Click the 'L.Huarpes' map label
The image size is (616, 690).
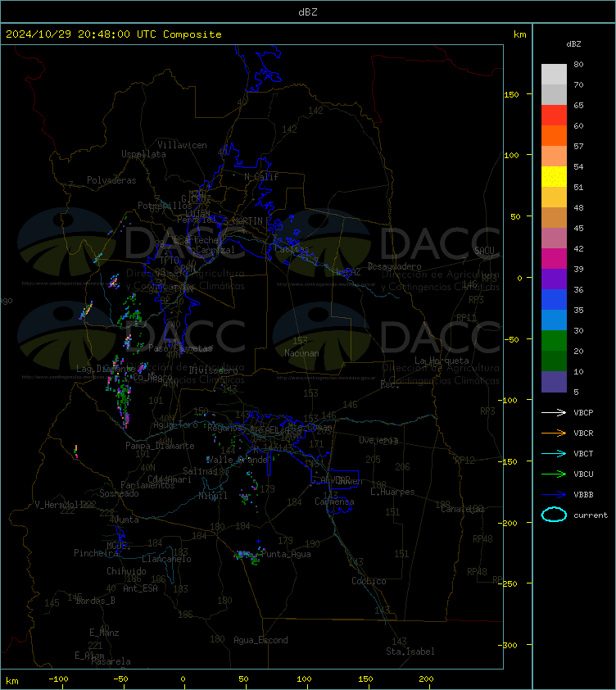[392, 492]
